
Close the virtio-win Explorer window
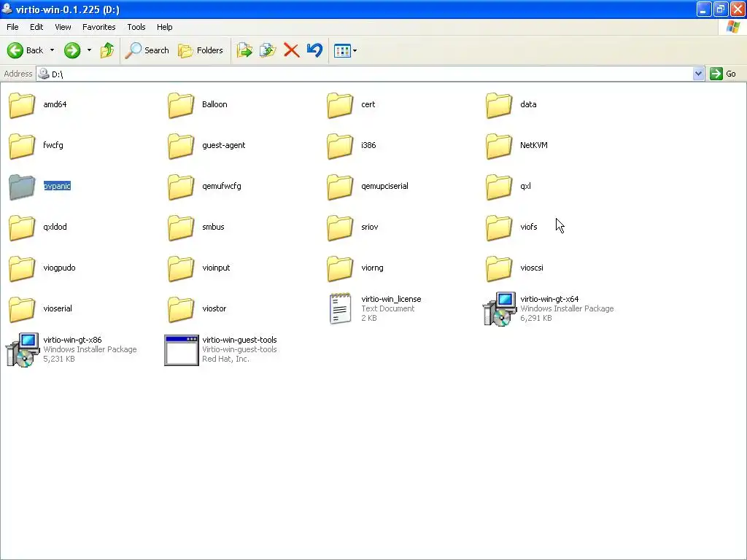click(738, 9)
